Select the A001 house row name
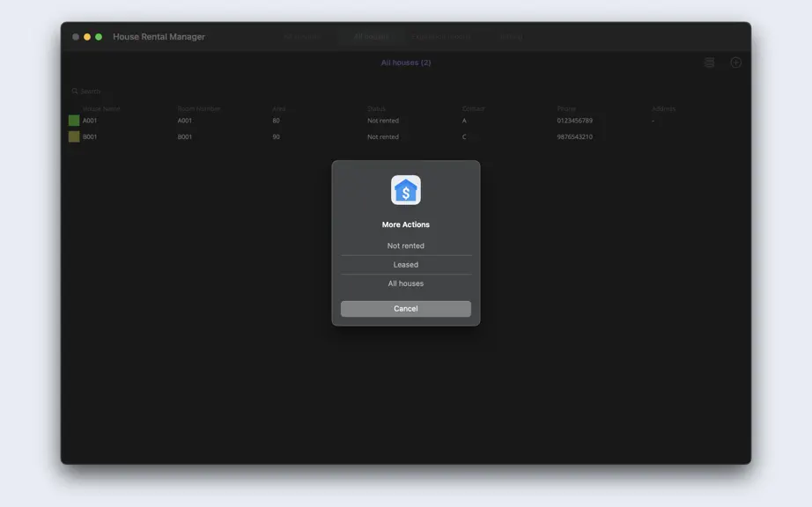The height and width of the screenshot is (507, 812). point(90,121)
